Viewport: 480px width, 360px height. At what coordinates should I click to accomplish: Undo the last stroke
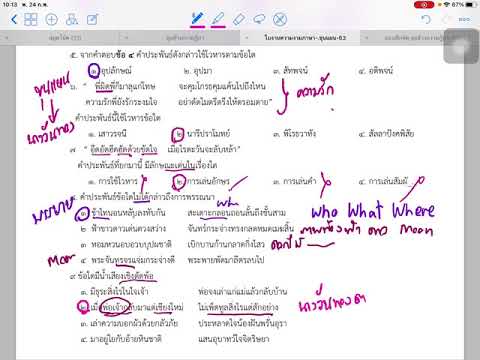(x=426, y=19)
